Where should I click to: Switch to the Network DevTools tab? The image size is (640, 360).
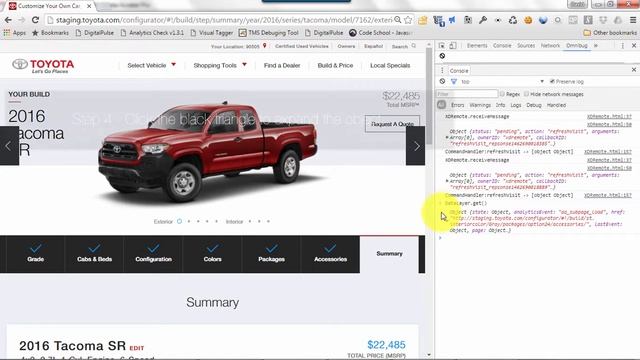[x=550, y=46]
